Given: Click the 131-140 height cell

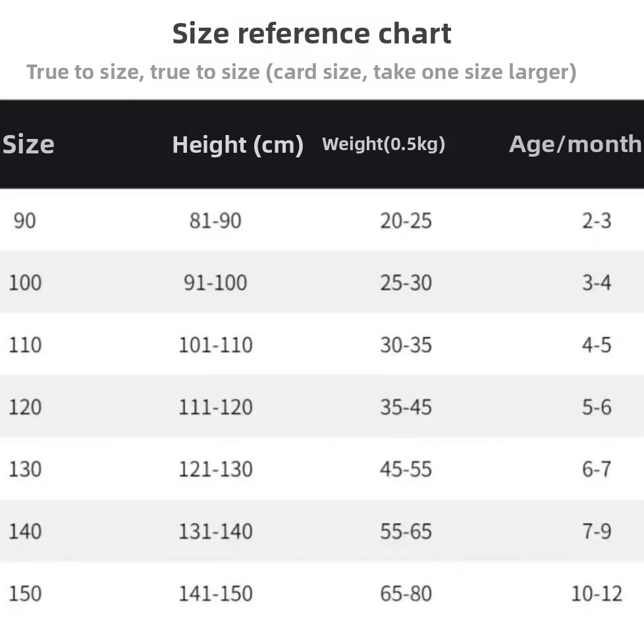Looking at the screenshot, I should [x=215, y=531].
